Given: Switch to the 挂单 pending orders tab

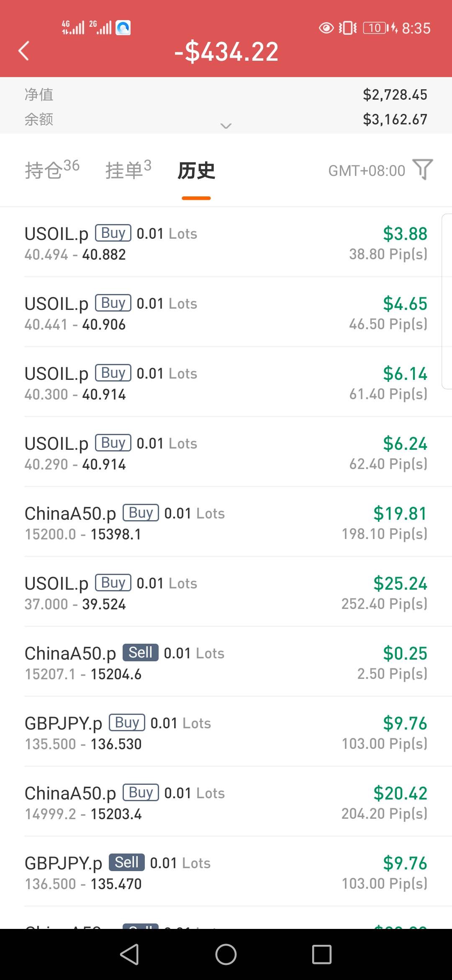Looking at the screenshot, I should (128, 170).
